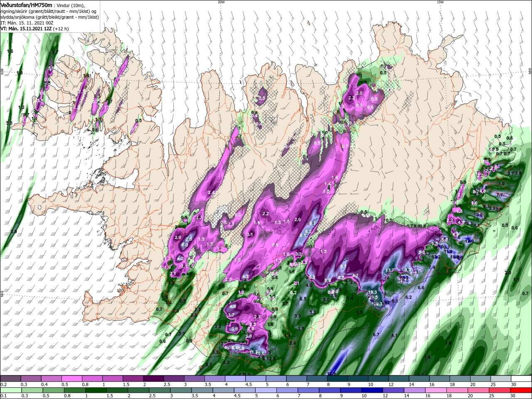
Task: Click the '4.8' value in purple area
Action: pyautogui.click(x=232, y=306)
